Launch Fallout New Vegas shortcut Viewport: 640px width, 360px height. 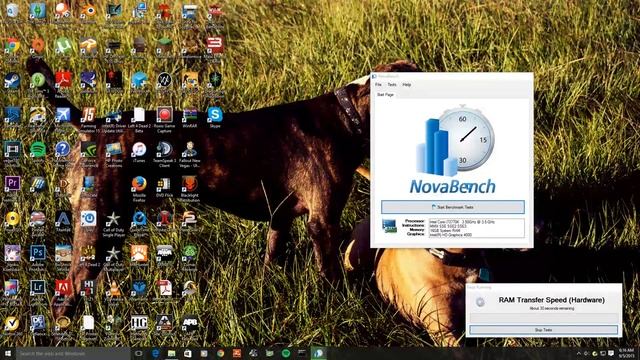pyautogui.click(x=189, y=149)
